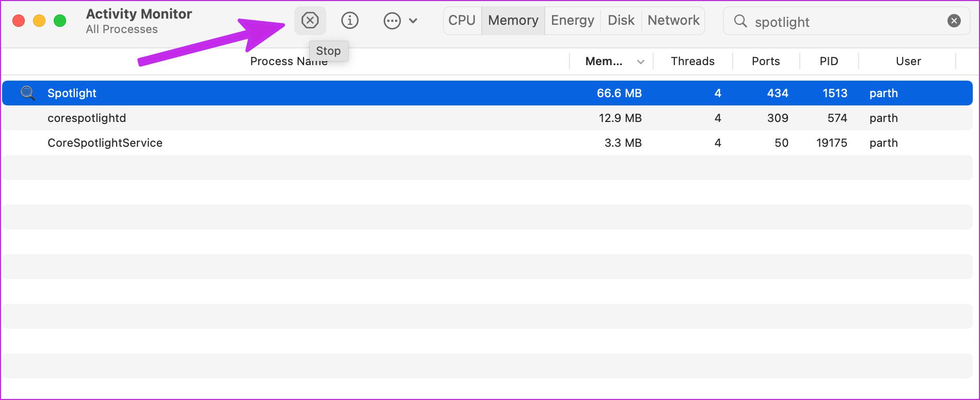Clear the search field text
980x400 pixels.
click(x=954, y=21)
